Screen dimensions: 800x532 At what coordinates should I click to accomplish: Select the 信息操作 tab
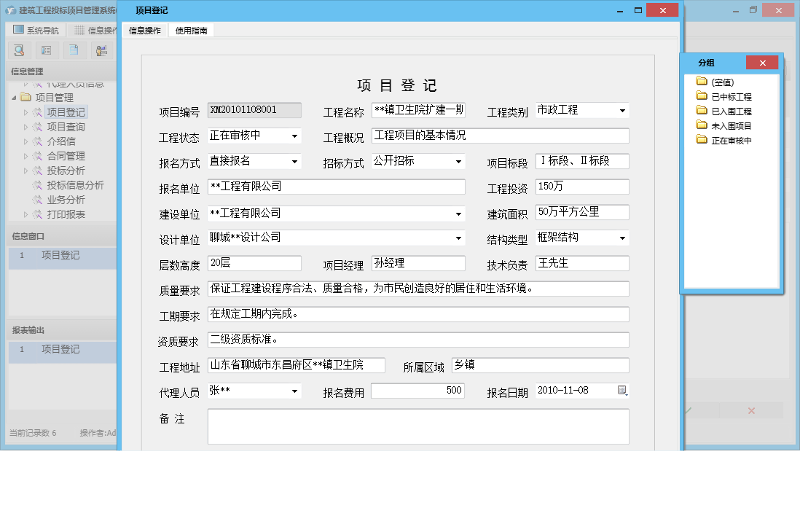point(145,31)
